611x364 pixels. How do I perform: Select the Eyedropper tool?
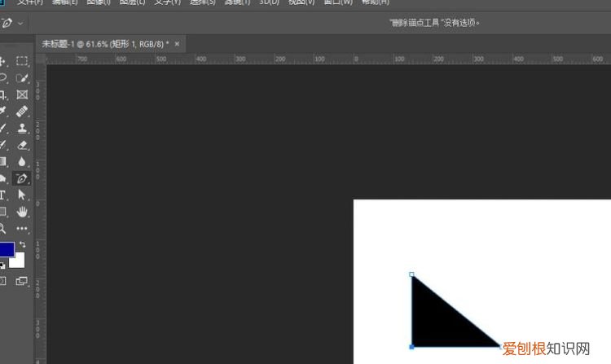point(2,111)
